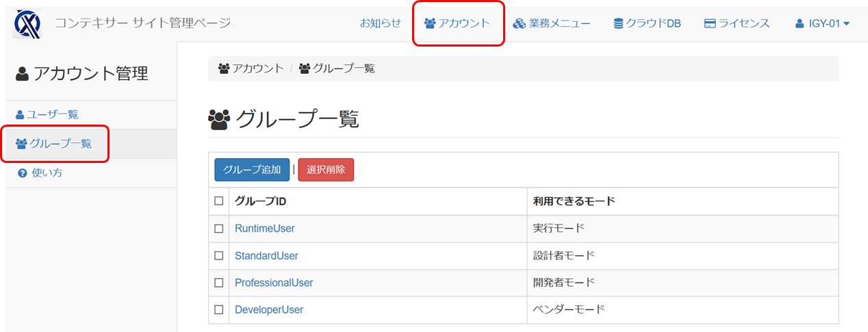Click the 使い方 help question icon
The image size is (868, 332).
[22, 173]
